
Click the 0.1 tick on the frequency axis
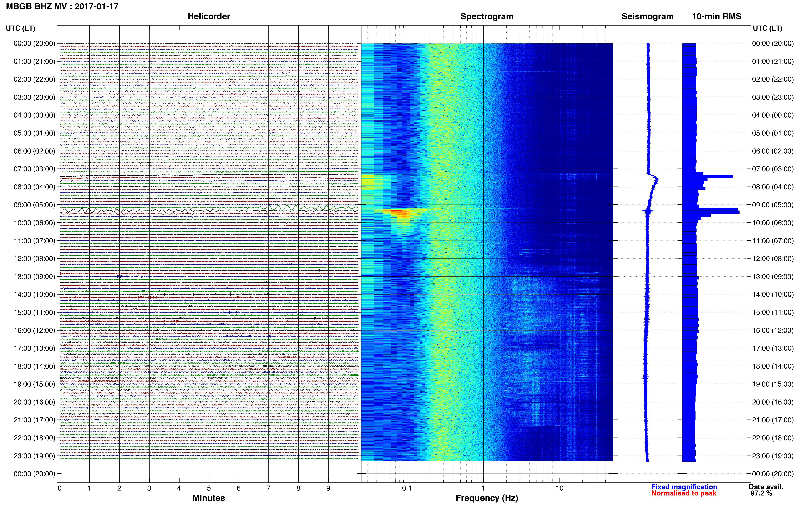[x=407, y=488]
